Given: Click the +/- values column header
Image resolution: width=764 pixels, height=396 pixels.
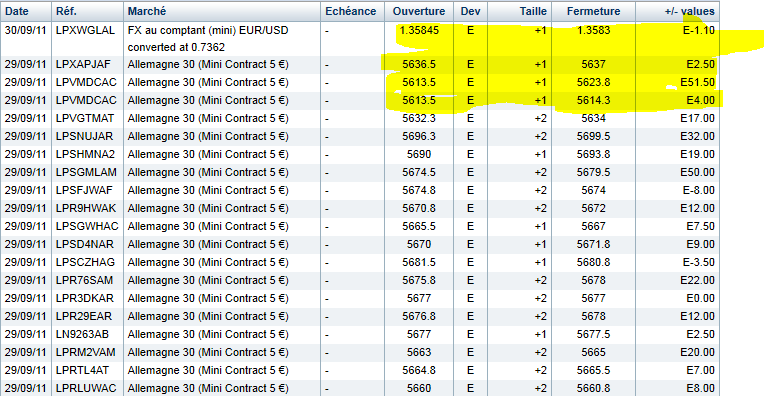Looking at the screenshot, I should (x=689, y=11).
